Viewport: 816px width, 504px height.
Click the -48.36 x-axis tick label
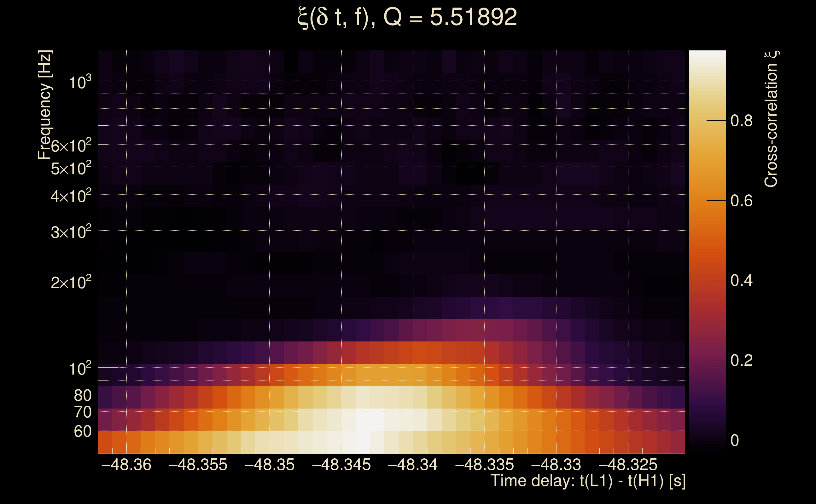coord(126,465)
